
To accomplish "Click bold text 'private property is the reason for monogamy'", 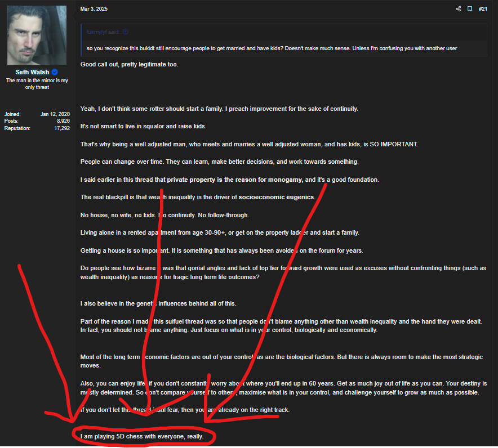I will click(235, 180).
